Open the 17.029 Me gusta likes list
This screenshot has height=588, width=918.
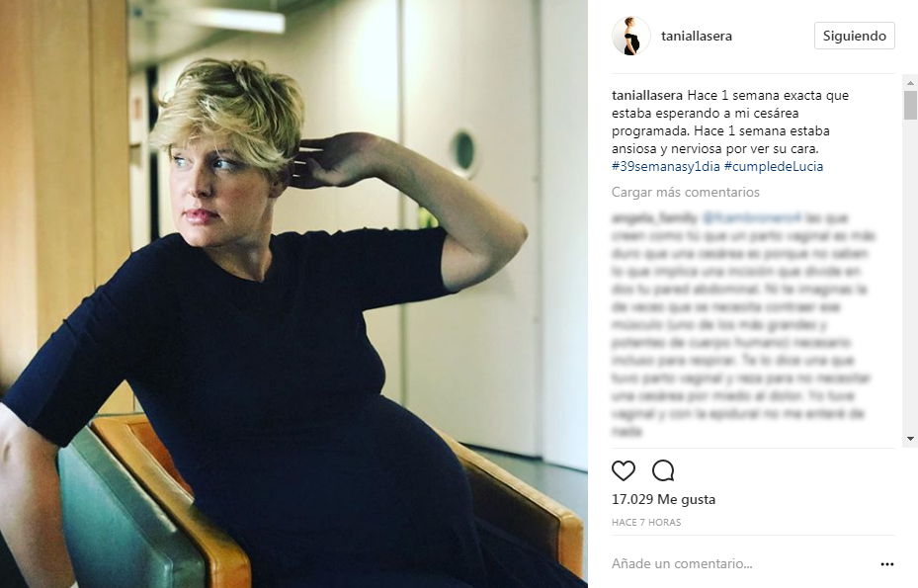[x=663, y=500]
